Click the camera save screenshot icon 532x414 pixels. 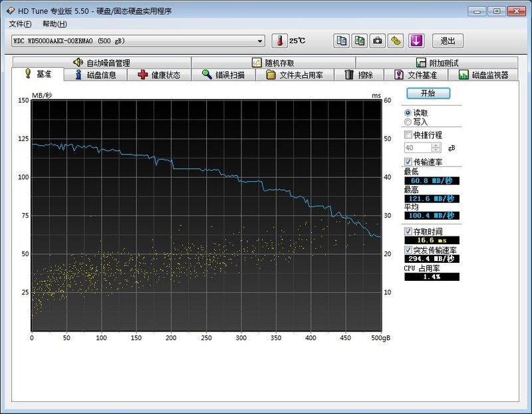click(378, 41)
